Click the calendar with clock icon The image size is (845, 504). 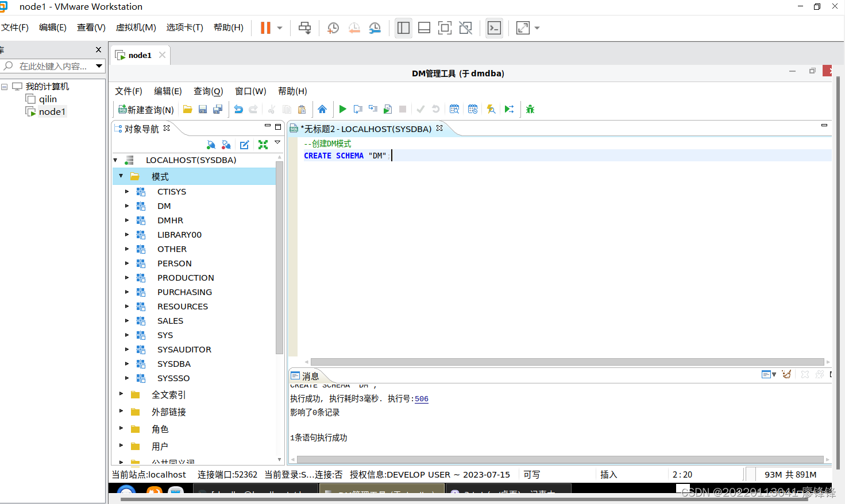[x=473, y=109]
